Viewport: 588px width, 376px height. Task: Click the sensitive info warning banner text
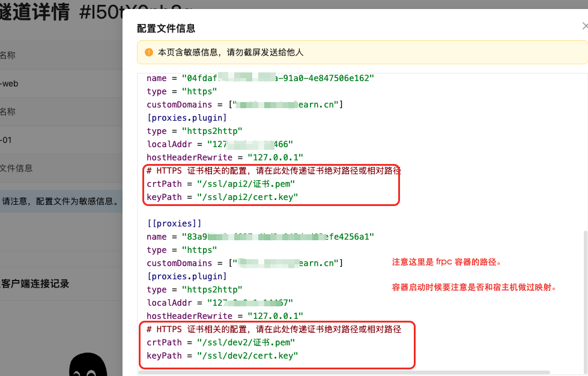[x=231, y=52]
